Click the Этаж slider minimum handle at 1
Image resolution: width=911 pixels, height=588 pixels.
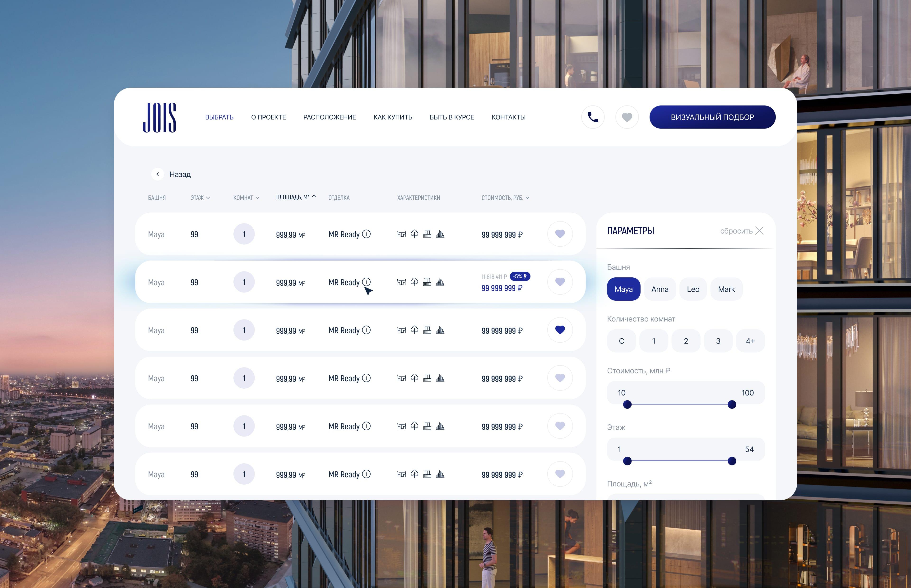click(x=627, y=461)
